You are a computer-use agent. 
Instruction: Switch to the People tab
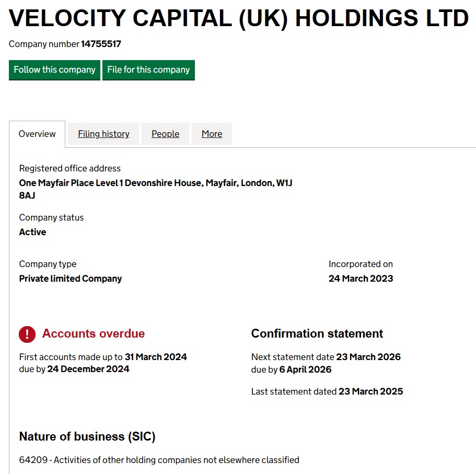pos(165,134)
